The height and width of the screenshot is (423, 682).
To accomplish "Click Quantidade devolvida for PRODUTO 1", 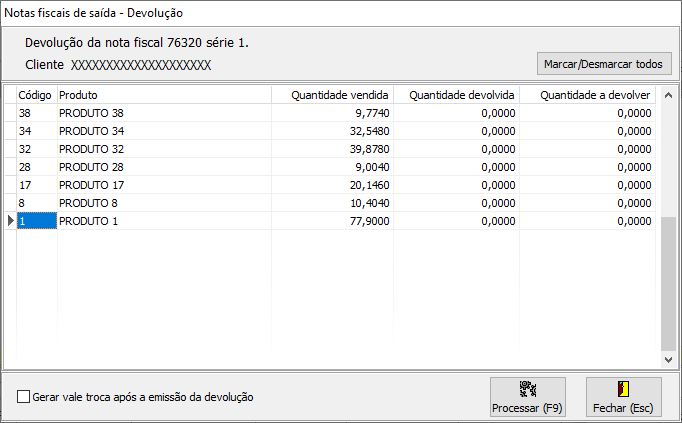I will coord(456,221).
